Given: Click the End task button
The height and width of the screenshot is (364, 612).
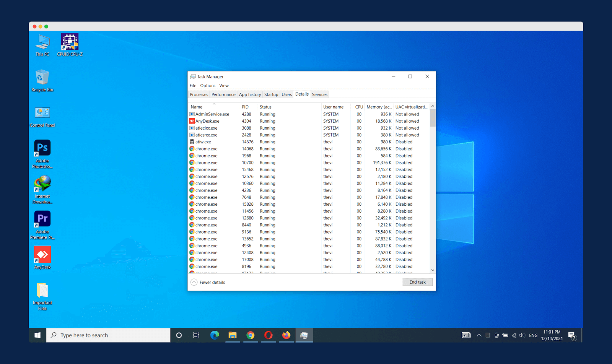Looking at the screenshot, I should tap(417, 282).
